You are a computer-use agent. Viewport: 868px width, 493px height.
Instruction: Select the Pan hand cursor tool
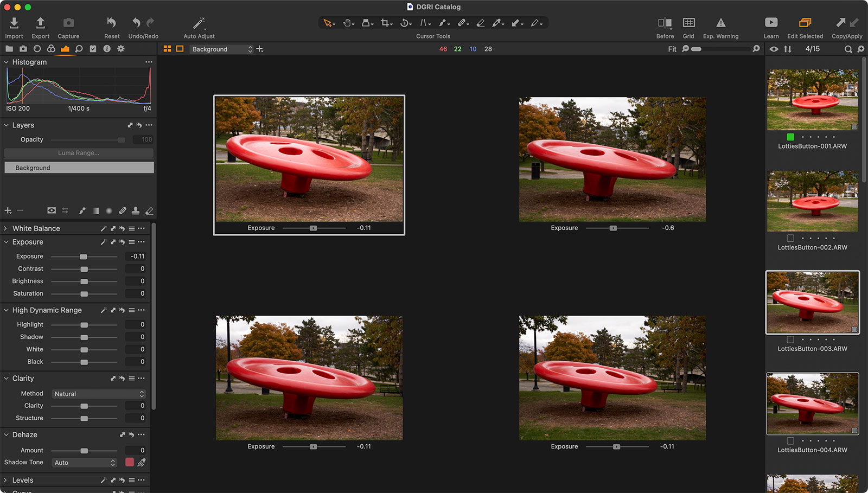[x=348, y=23]
